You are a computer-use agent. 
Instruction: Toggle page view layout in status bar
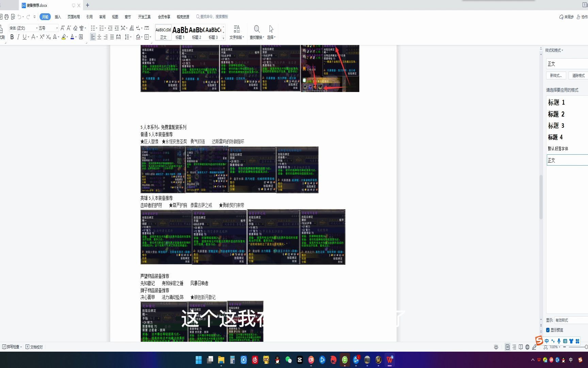point(507,347)
